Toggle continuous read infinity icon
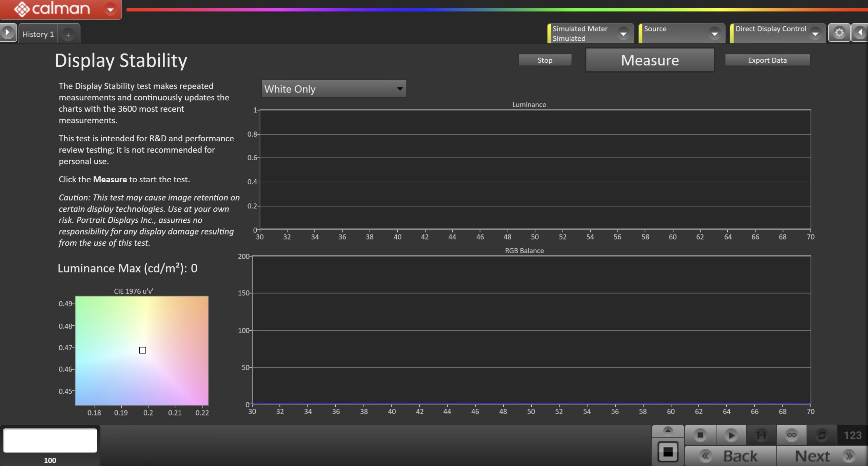This screenshot has width=868, height=466. tap(791, 435)
